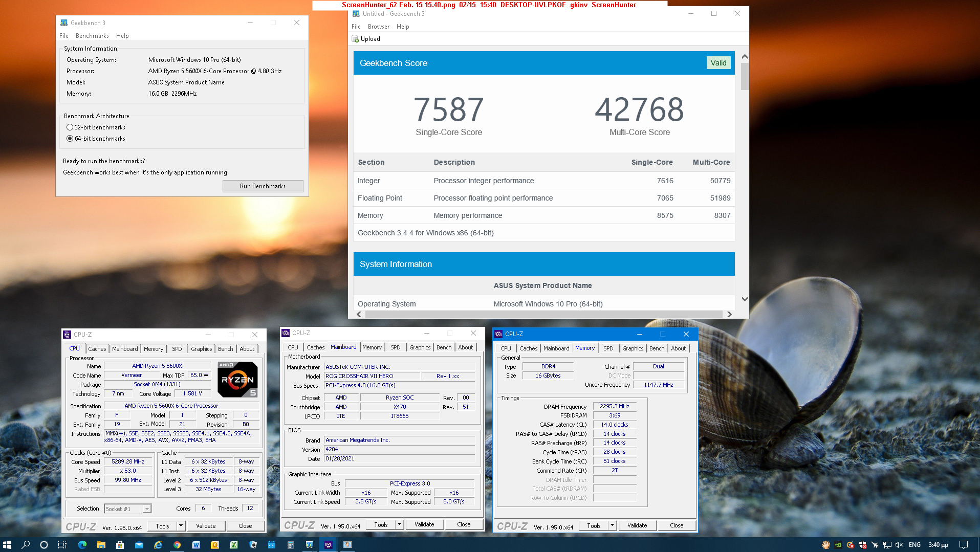Open Excel from the taskbar
980x552 pixels.
pyautogui.click(x=234, y=545)
